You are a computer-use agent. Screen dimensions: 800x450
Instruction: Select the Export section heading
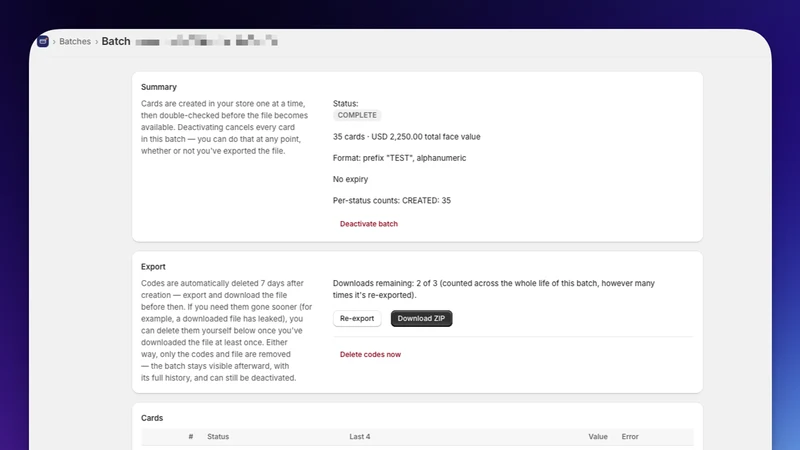[x=153, y=266]
